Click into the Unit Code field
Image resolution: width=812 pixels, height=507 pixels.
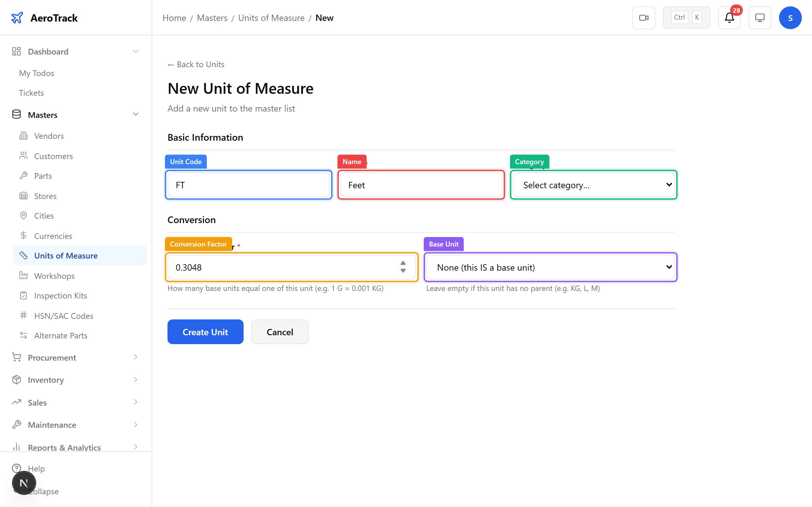pyautogui.click(x=248, y=185)
